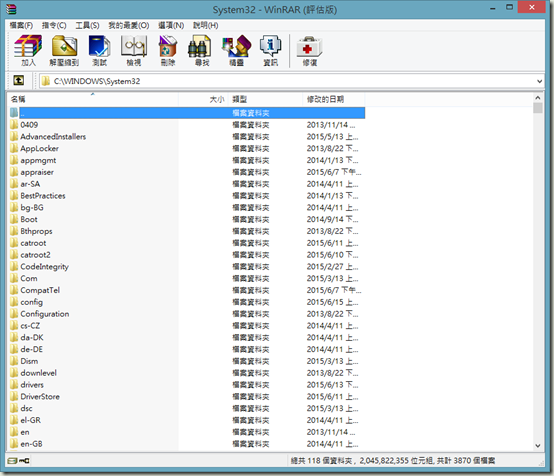554x476 pixels.
Task: Select the en-GB folder icon
Action: click(14, 443)
